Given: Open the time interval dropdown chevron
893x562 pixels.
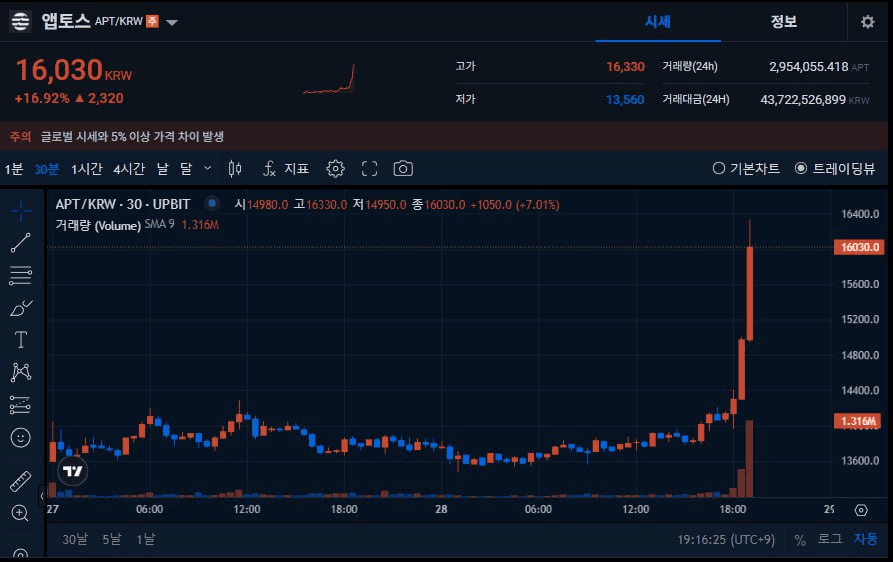Looking at the screenshot, I should (208, 168).
